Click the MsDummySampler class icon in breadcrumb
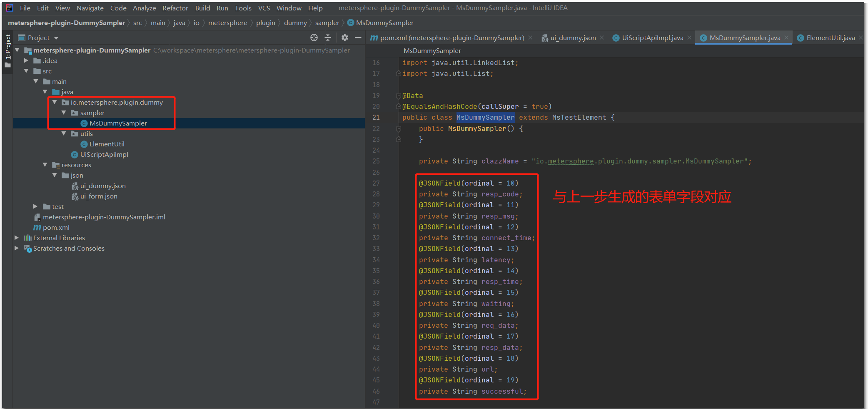 coord(351,23)
